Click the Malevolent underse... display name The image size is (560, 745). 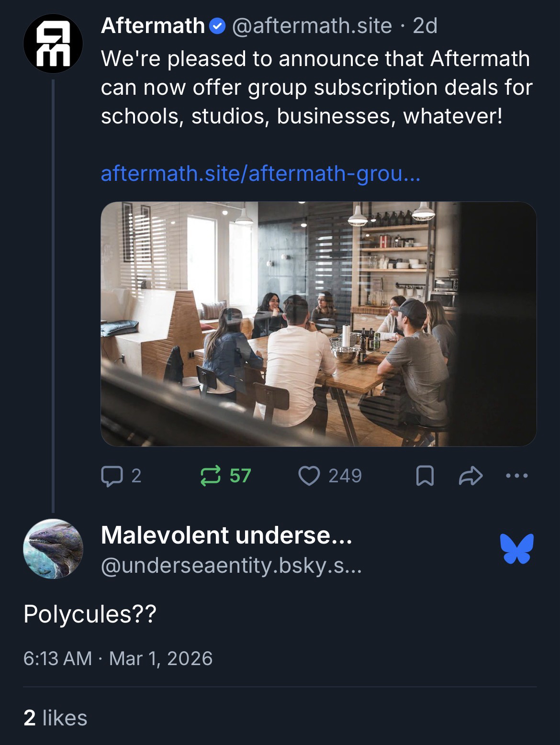[226, 534]
